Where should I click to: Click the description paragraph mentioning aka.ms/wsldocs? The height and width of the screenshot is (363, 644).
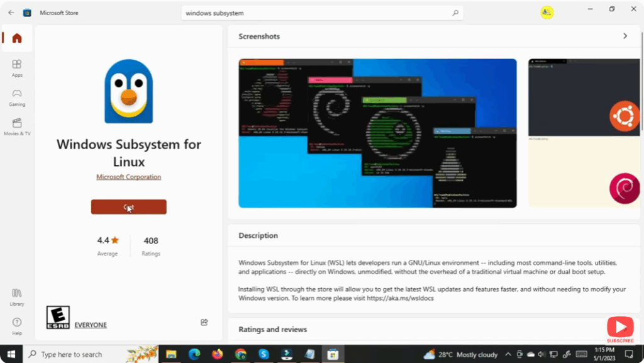pyautogui.click(x=431, y=294)
